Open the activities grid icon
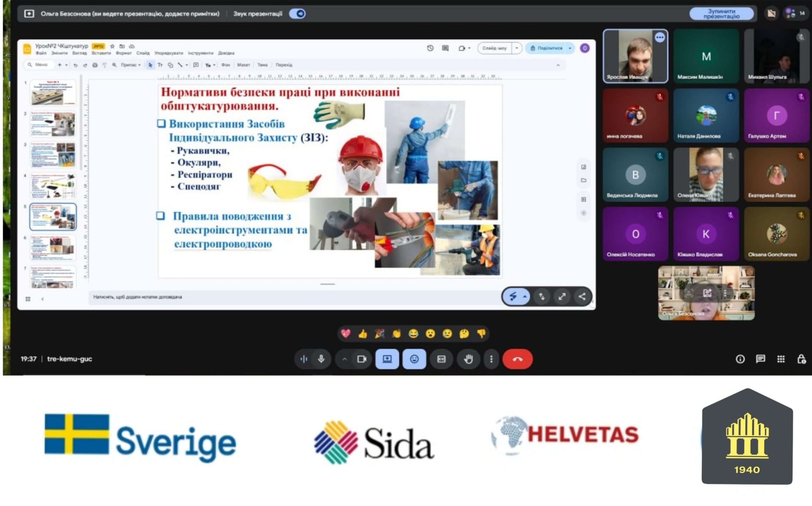This screenshot has width=812, height=506. point(781,359)
